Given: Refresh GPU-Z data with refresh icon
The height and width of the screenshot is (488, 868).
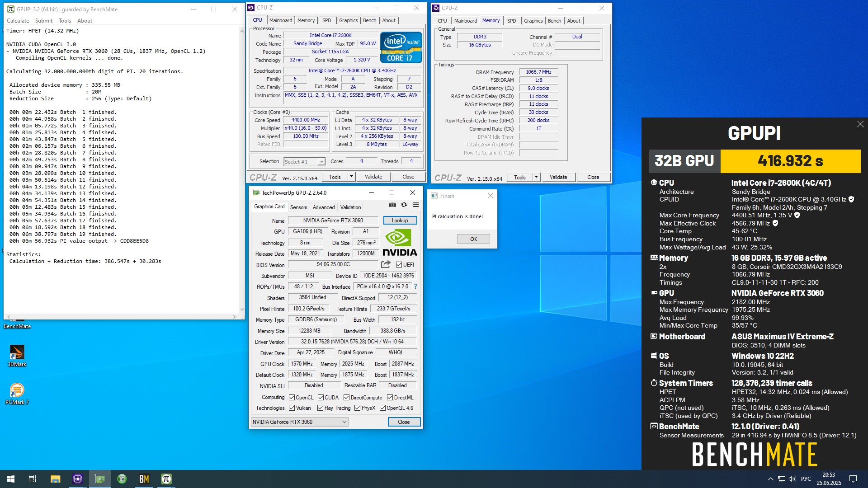Looking at the screenshot, I should (404, 205).
